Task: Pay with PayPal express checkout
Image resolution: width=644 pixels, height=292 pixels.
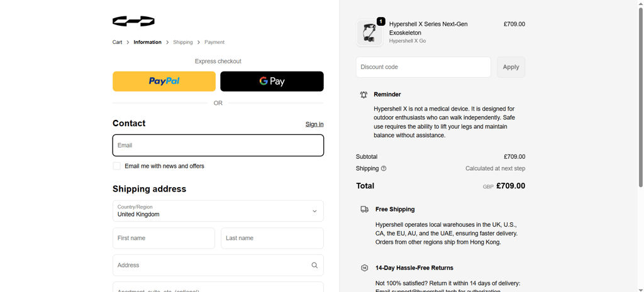Action: pos(164,81)
